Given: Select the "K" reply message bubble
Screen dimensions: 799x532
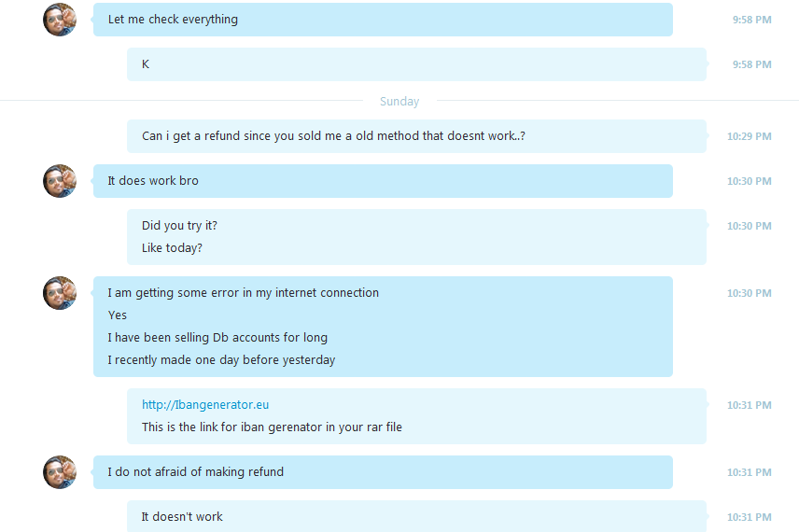Looking at the screenshot, I should pos(416,64).
